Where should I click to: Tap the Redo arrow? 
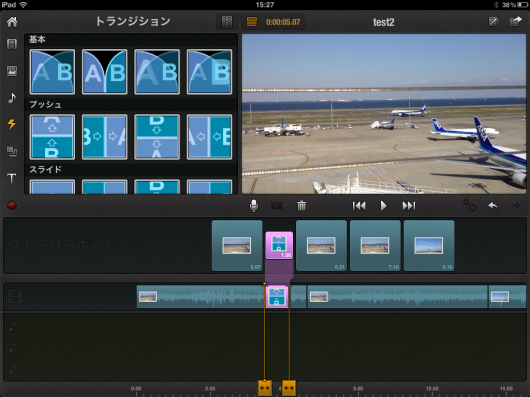[515, 205]
